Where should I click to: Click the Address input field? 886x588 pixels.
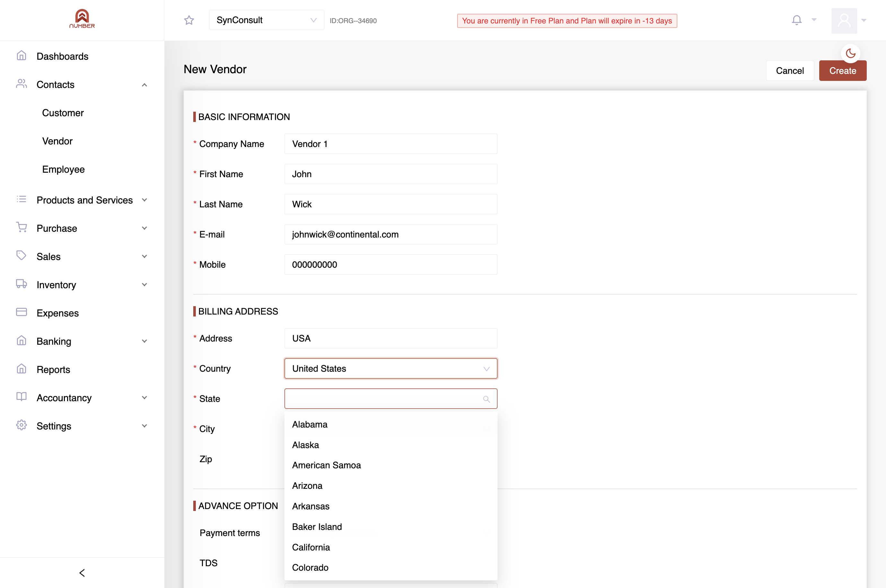coord(391,339)
